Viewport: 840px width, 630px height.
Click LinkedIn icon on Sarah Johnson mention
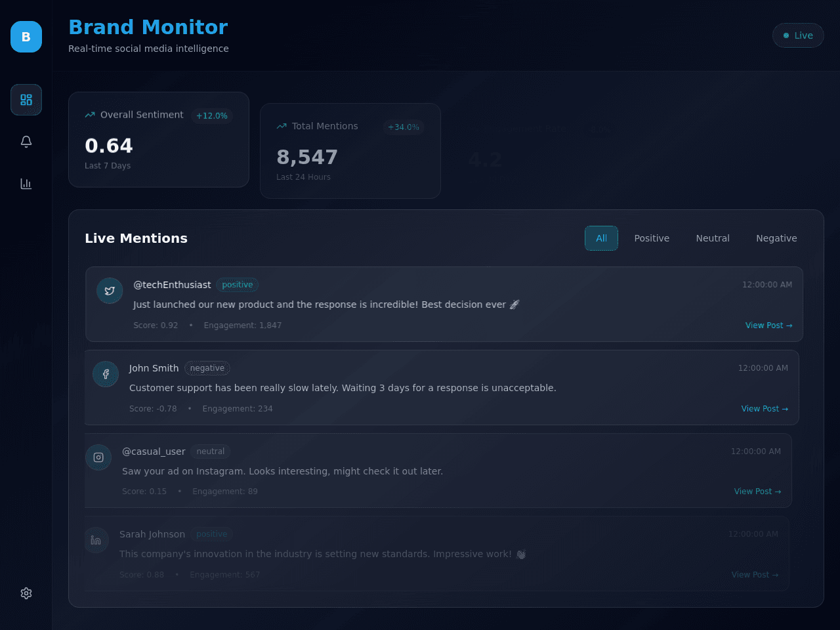96,540
